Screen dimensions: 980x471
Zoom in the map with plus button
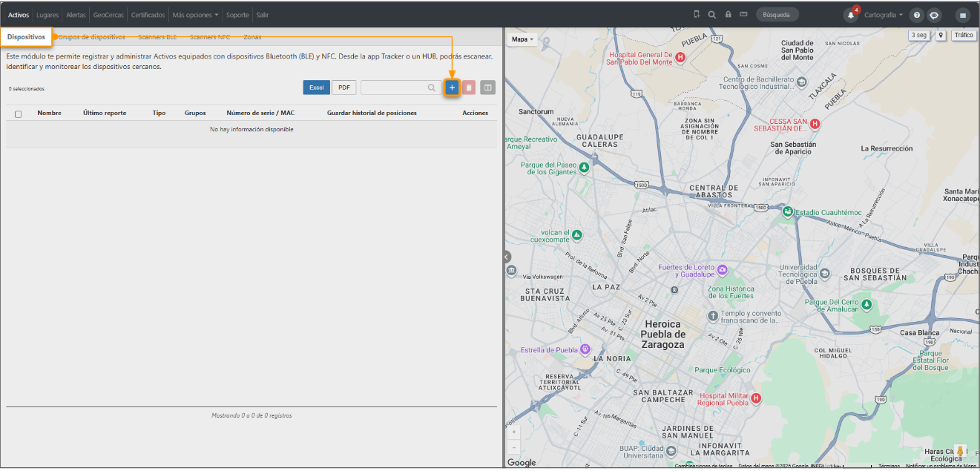tap(513, 431)
